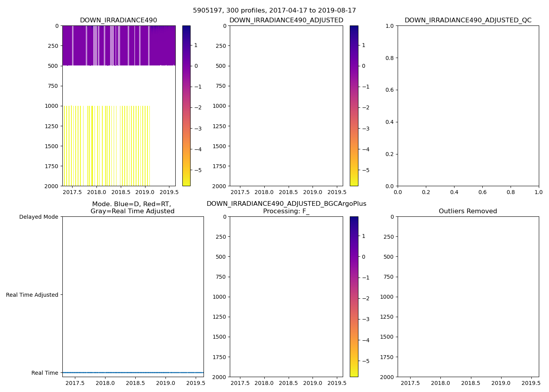Click the Outliers Removed plot title

click(468, 211)
